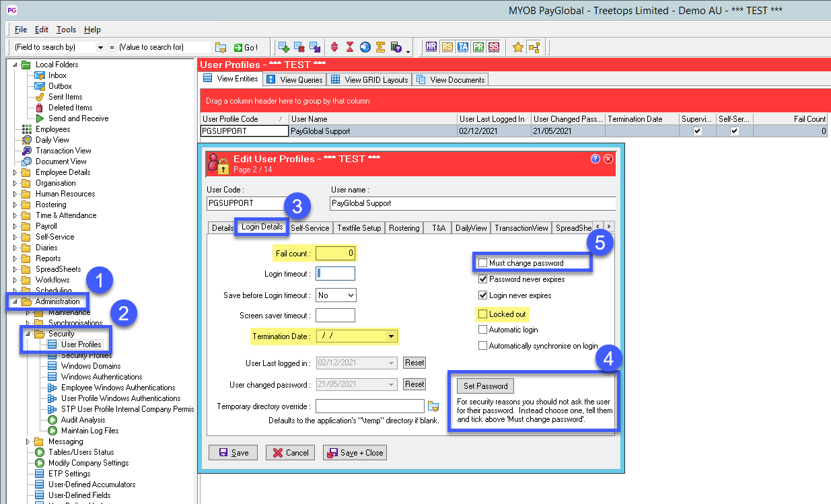Click the tree structure icon beside the star

(534, 47)
